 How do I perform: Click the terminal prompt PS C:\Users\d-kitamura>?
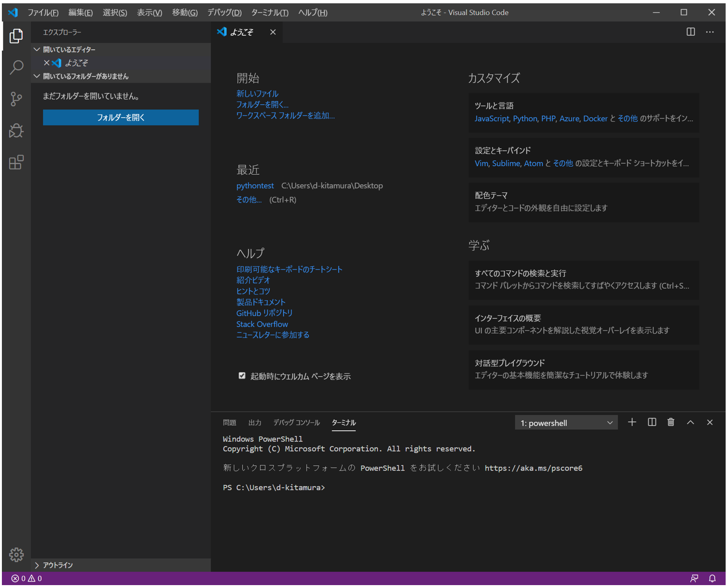tap(274, 488)
